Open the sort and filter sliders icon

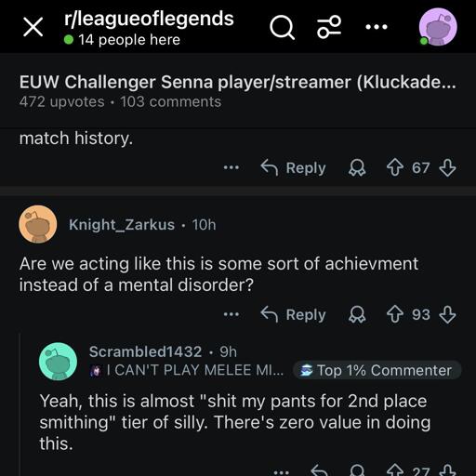[x=329, y=27]
